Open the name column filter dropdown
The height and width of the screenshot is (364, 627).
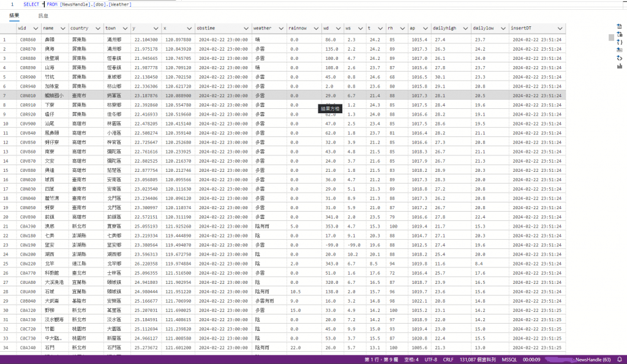[x=63, y=28]
